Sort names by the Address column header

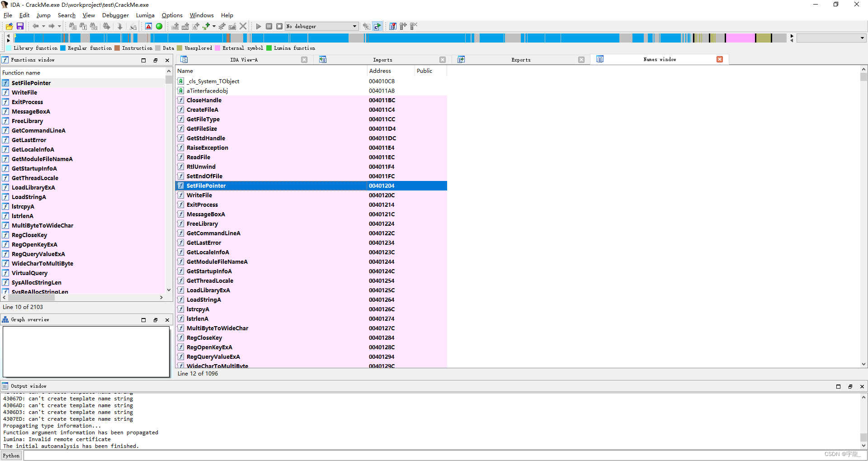tap(391, 71)
